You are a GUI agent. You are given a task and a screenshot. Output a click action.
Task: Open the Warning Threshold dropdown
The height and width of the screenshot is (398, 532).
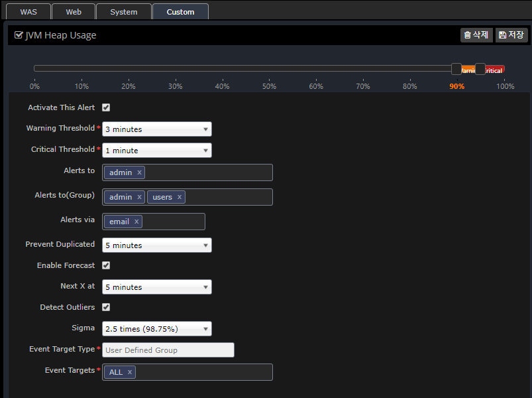[157, 129]
